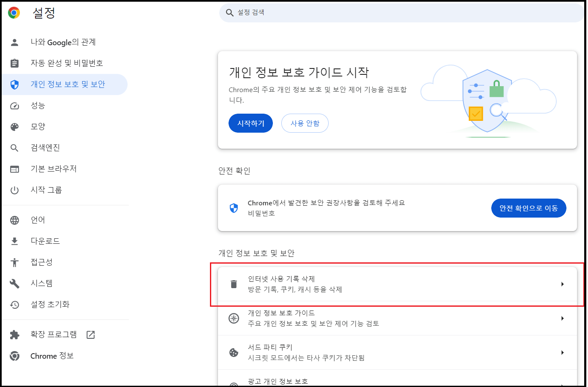Screen dimensions: 588x387
Task: Click the 안전 확인으로 이동 button
Action: coord(528,208)
